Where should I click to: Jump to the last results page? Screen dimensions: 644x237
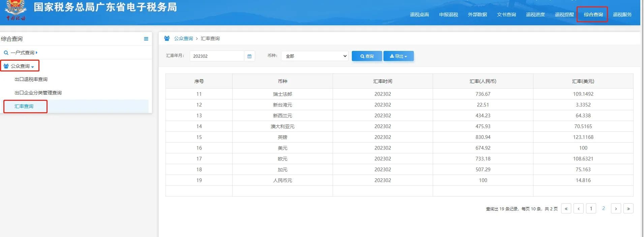628,209
